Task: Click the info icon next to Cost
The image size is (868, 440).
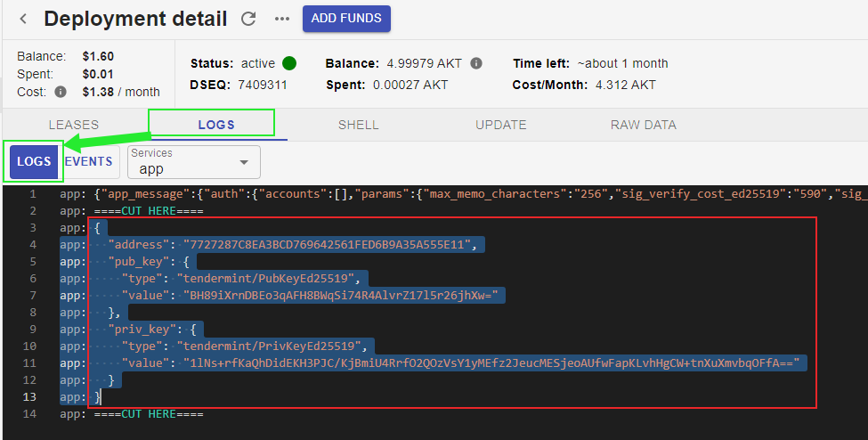Action: tap(61, 92)
